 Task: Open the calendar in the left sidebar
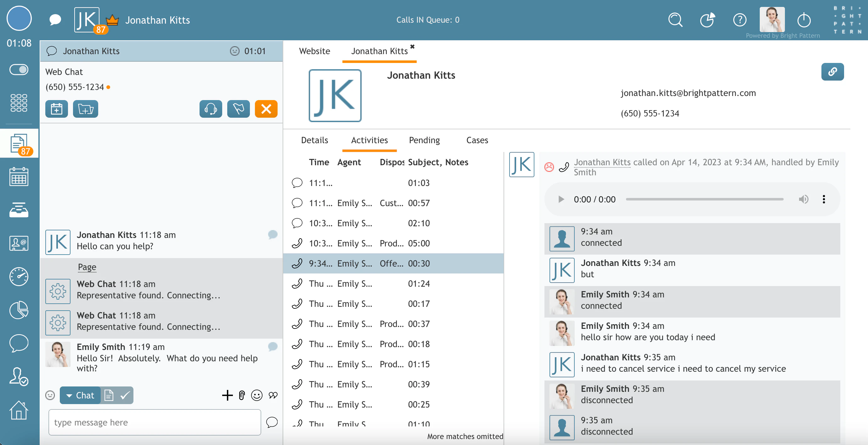click(x=19, y=176)
